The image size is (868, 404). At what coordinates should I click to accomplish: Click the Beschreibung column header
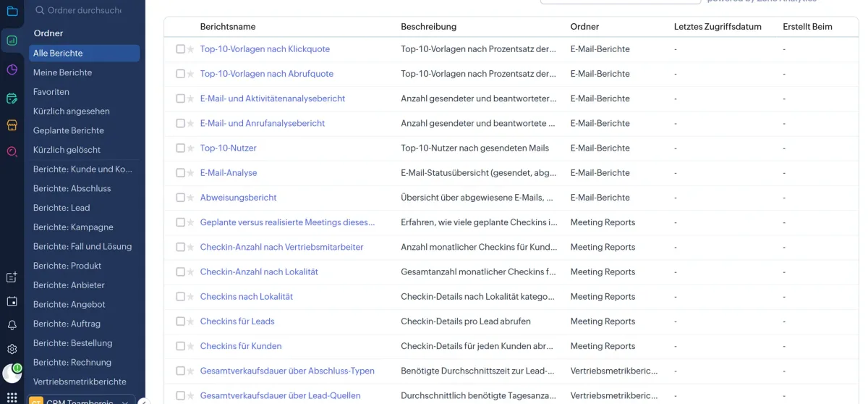tap(429, 27)
